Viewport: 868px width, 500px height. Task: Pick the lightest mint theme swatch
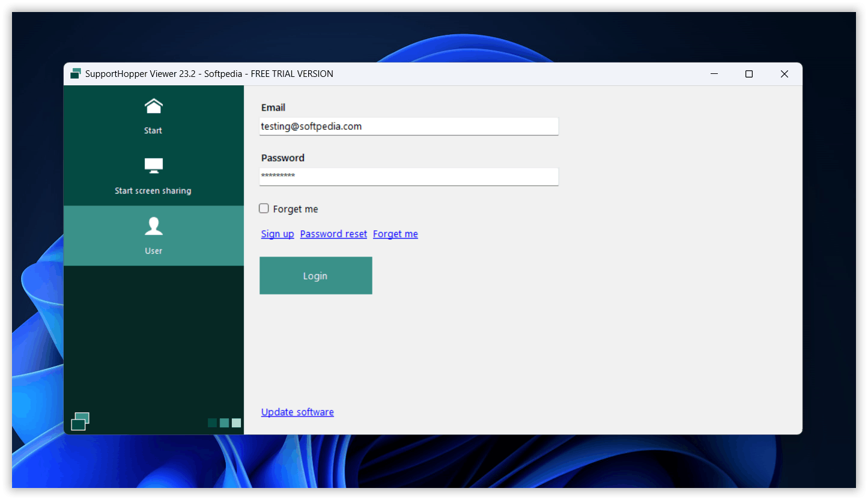[x=236, y=423]
